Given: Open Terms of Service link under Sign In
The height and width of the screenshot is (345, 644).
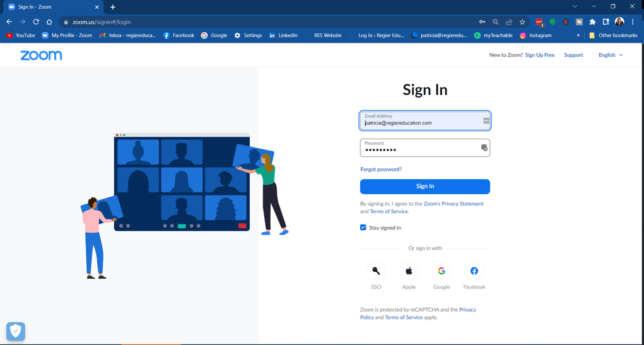Looking at the screenshot, I should tap(389, 211).
